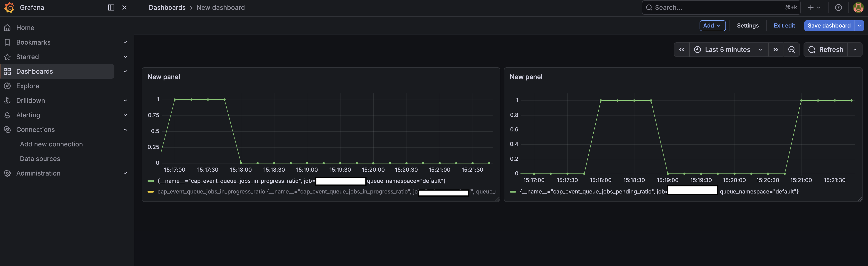The width and height of the screenshot is (868, 266).
Task: Expand the Administration section chevron
Action: [125, 173]
